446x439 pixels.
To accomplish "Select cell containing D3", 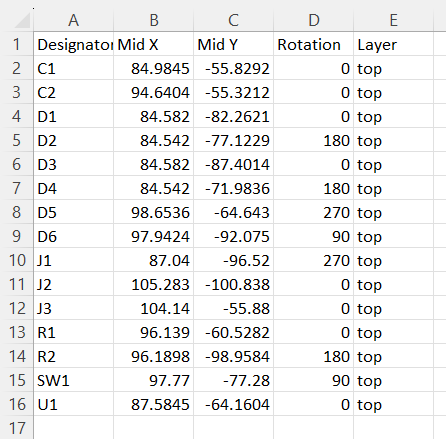I will tap(74, 164).
